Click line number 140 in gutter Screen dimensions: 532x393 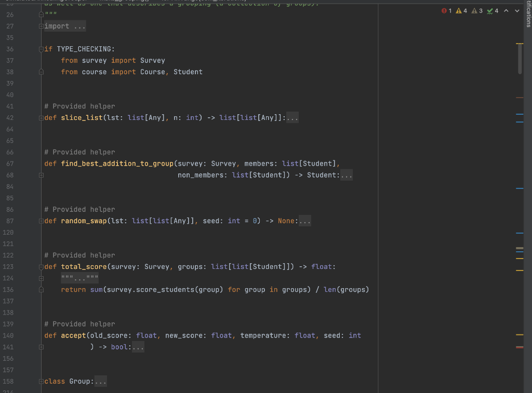pos(8,335)
